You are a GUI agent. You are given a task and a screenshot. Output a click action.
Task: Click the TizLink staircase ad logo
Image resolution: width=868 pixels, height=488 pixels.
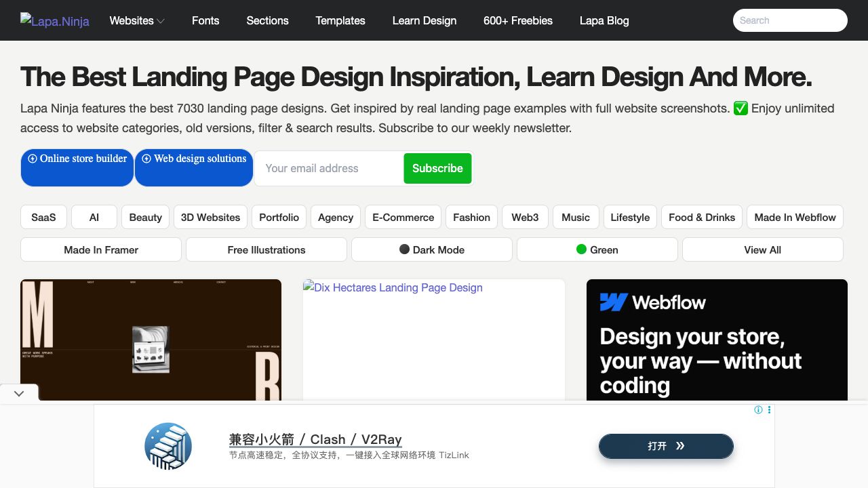tap(168, 446)
